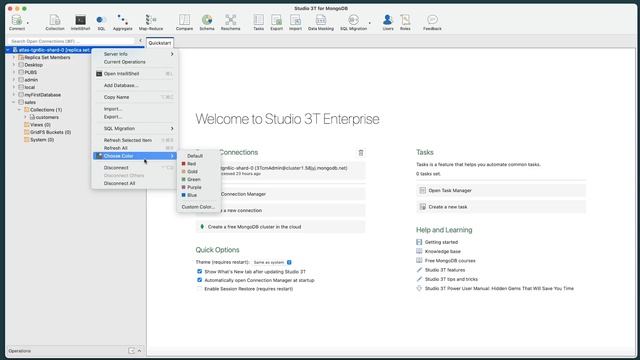Viewport: 640px width, 360px height.
Task: Click Create a free MongoDB cluster in the cloud
Action: pos(280,227)
